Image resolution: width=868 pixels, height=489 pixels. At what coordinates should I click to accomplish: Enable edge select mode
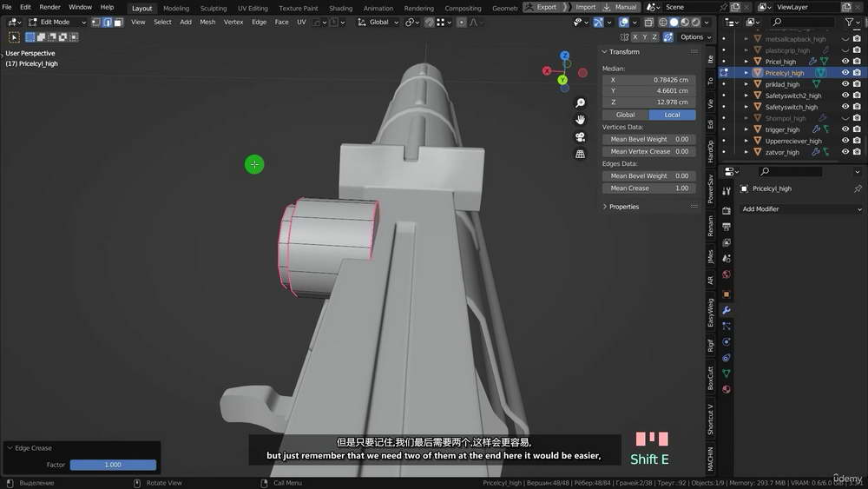(108, 23)
